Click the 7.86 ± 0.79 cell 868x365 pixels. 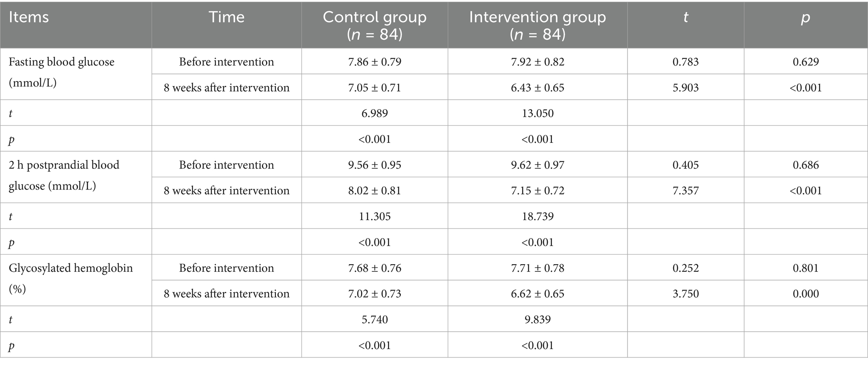374,62
